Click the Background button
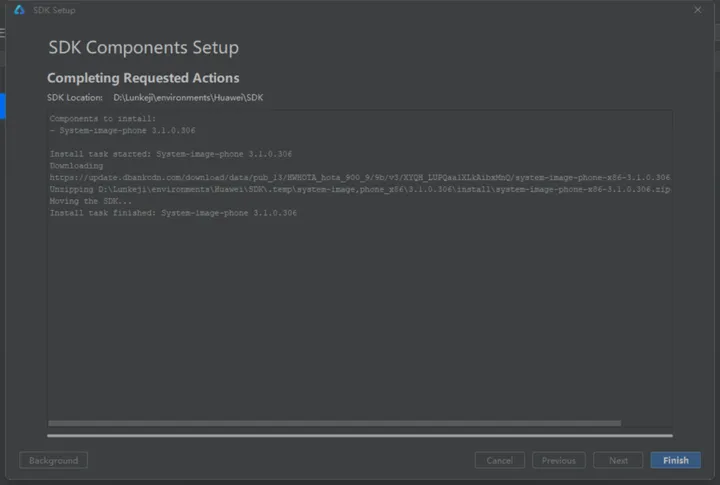The image size is (720, 485). click(x=53, y=460)
